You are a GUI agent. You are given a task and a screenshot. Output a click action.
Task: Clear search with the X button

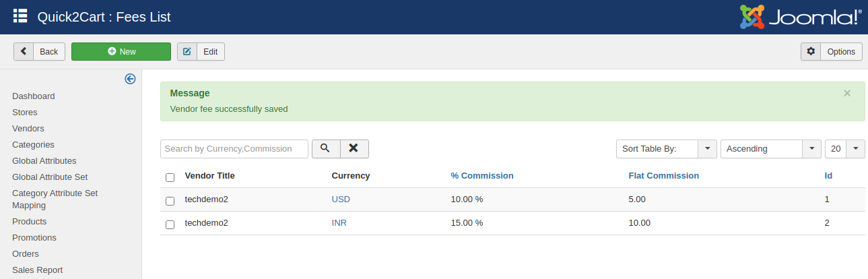pyautogui.click(x=354, y=148)
